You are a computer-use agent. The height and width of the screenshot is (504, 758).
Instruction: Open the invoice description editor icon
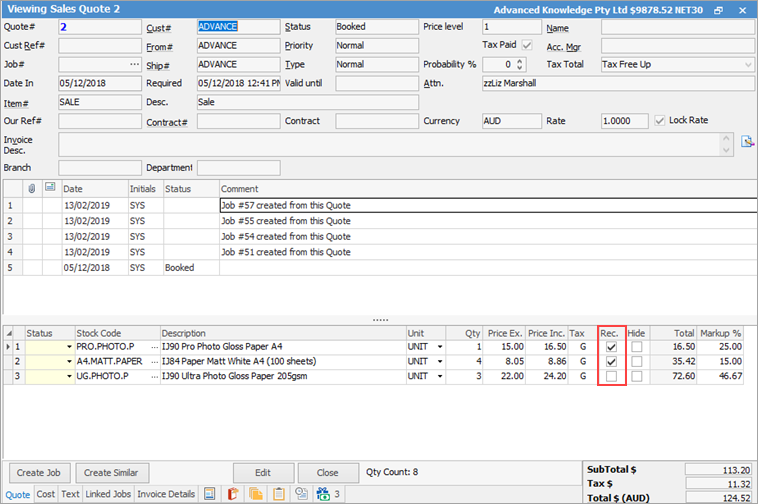(x=746, y=142)
